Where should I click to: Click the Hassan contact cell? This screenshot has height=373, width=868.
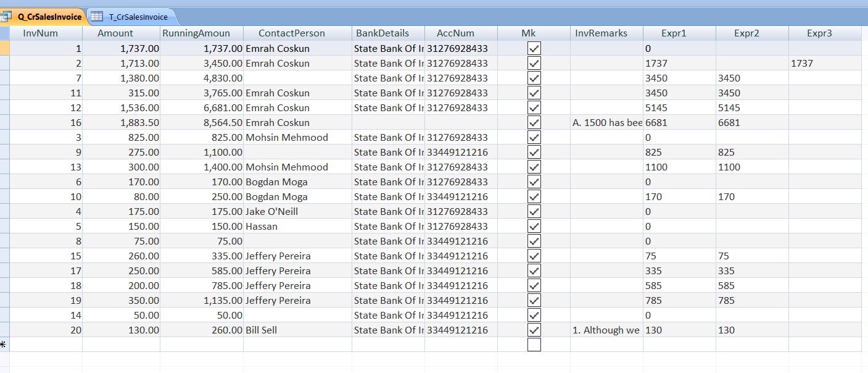[x=297, y=226]
